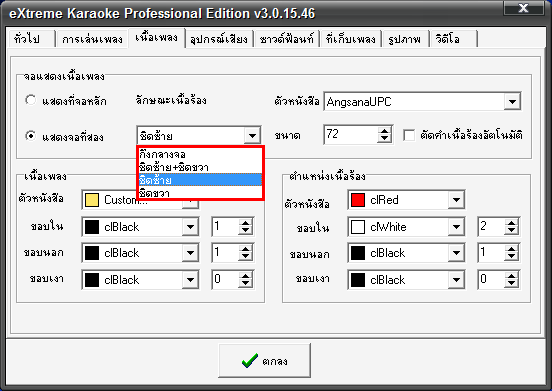Open ตำแหน่งเนื้อร้อง group ขอบเงา clBlack dropdown
Image resolution: width=552 pixels, height=391 pixels.
[x=456, y=280]
